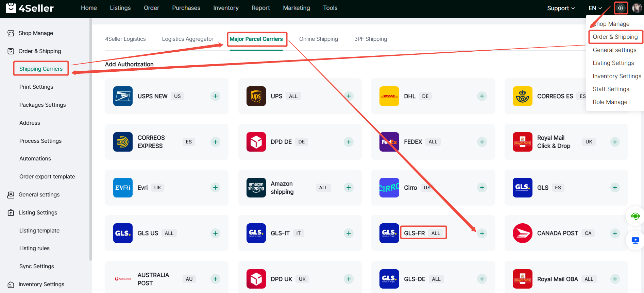Add Cirro US carrier authorization
Viewport: 644px width, 293px height.
pos(482,188)
